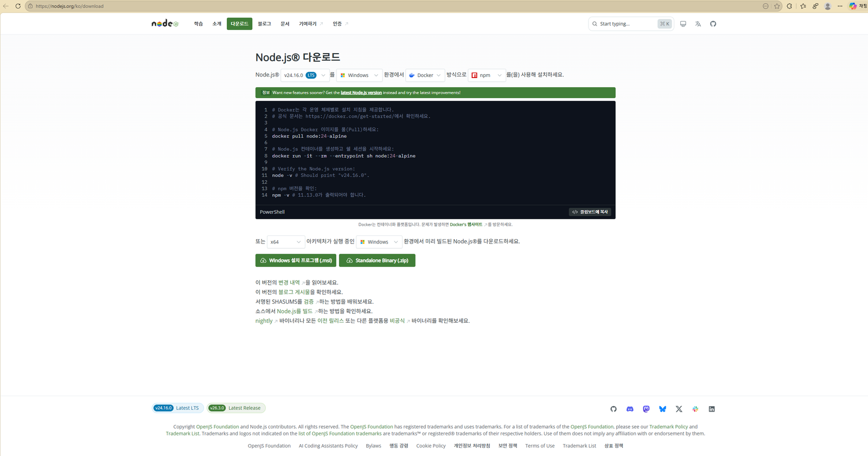Open the 보안 정책 footer link
The width and height of the screenshot is (868, 456).
pyautogui.click(x=508, y=446)
